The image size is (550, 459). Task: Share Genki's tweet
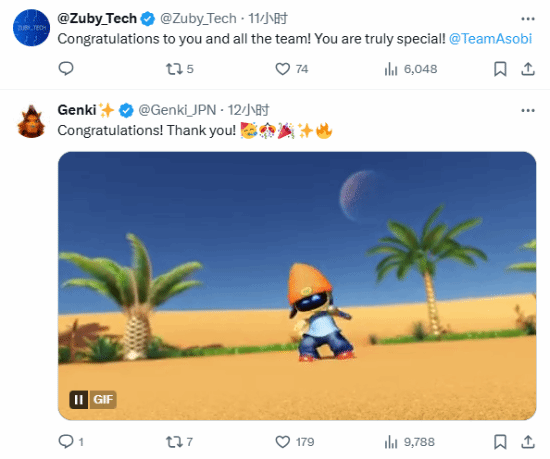(x=528, y=442)
